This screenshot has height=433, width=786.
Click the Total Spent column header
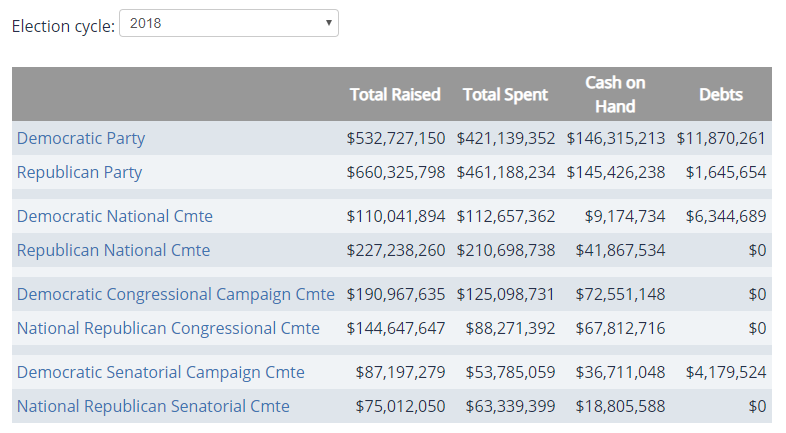coord(505,95)
